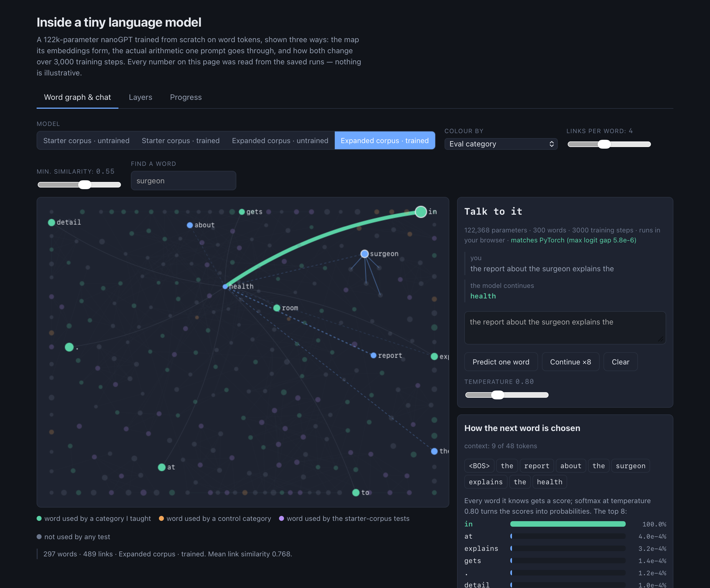The height and width of the screenshot is (588, 710).
Task: Select the 'report' node in the graph
Action: point(373,356)
